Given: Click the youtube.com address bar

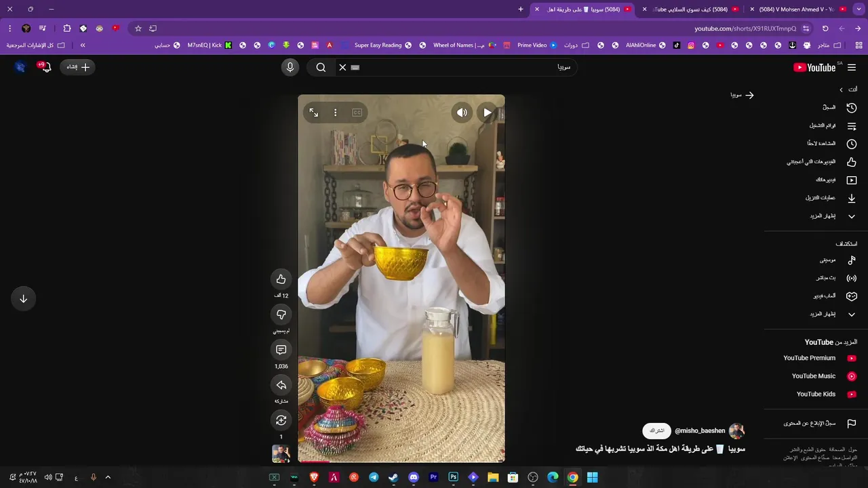Looking at the screenshot, I should (745, 28).
